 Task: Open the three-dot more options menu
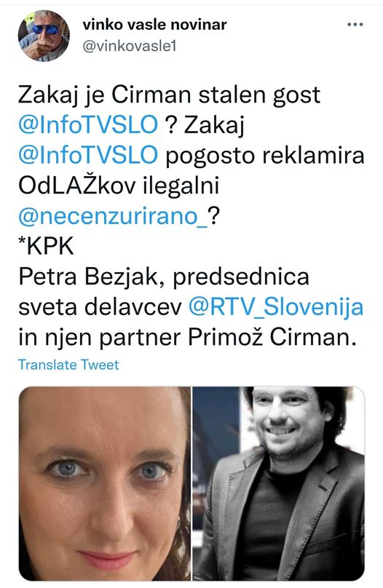coord(355,25)
